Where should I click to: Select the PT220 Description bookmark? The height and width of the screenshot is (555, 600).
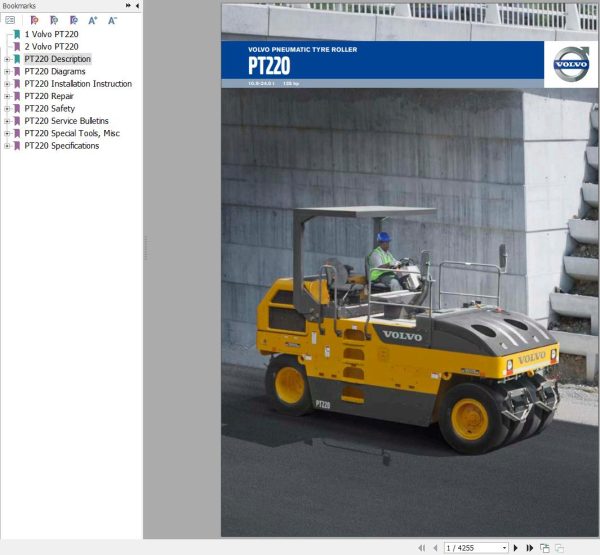(x=57, y=59)
